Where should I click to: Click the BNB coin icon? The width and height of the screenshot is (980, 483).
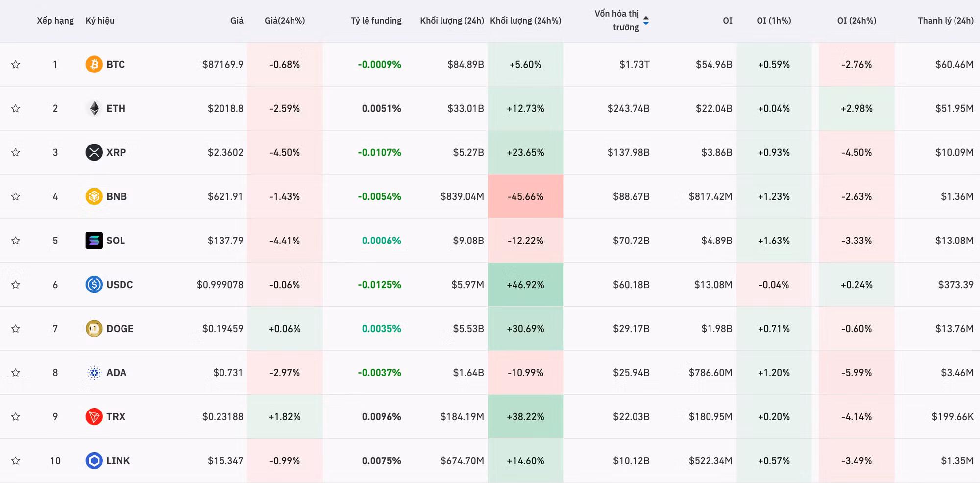[x=94, y=196]
